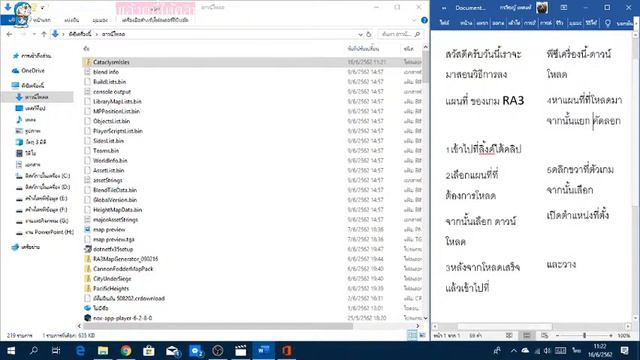The height and width of the screenshot is (360, 640).
Task: Open the second tab after File in Word
Action: coord(482,23)
